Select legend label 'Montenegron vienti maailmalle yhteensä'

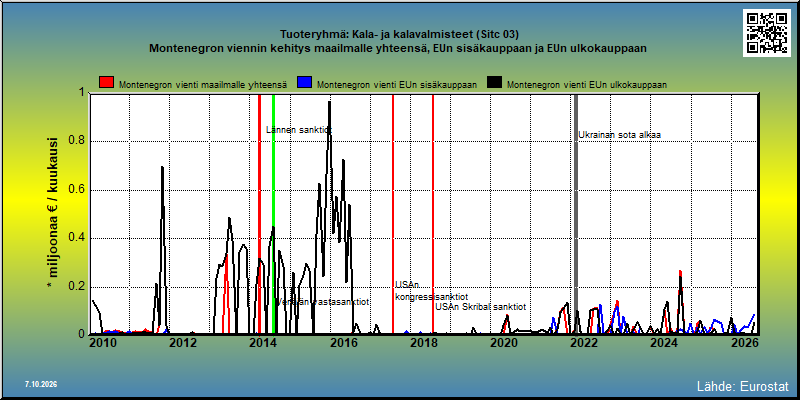click(203, 85)
